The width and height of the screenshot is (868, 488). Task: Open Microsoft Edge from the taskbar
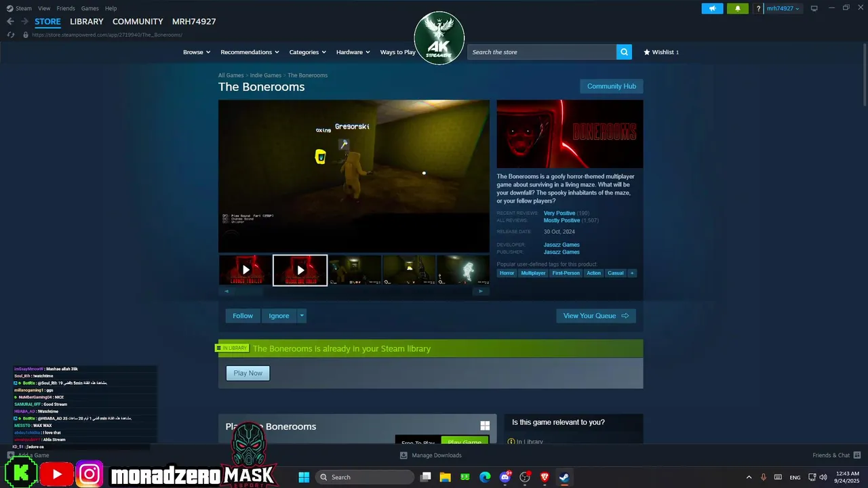tap(485, 477)
